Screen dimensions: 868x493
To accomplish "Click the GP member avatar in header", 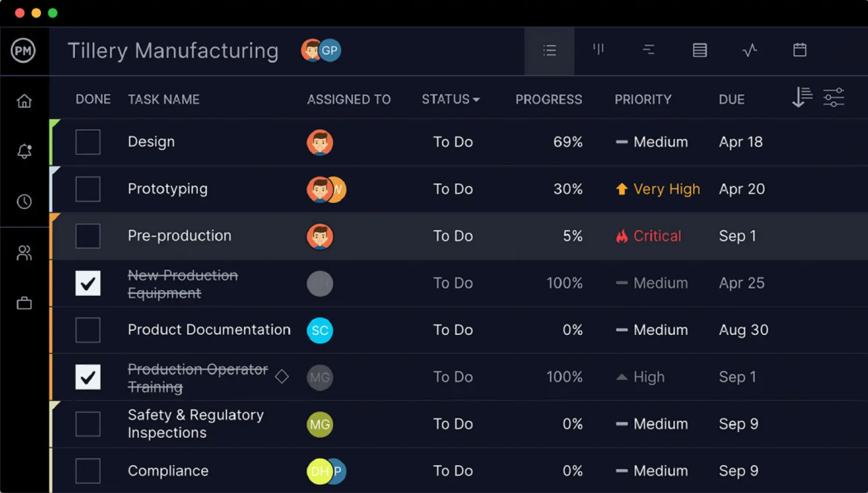I will point(330,51).
